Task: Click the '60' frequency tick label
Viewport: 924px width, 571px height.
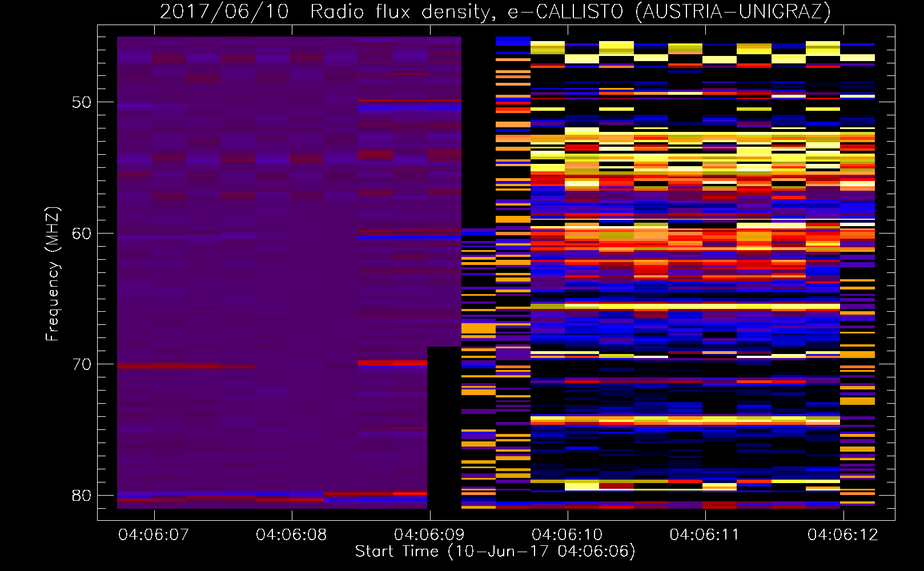Action: pyautogui.click(x=81, y=233)
